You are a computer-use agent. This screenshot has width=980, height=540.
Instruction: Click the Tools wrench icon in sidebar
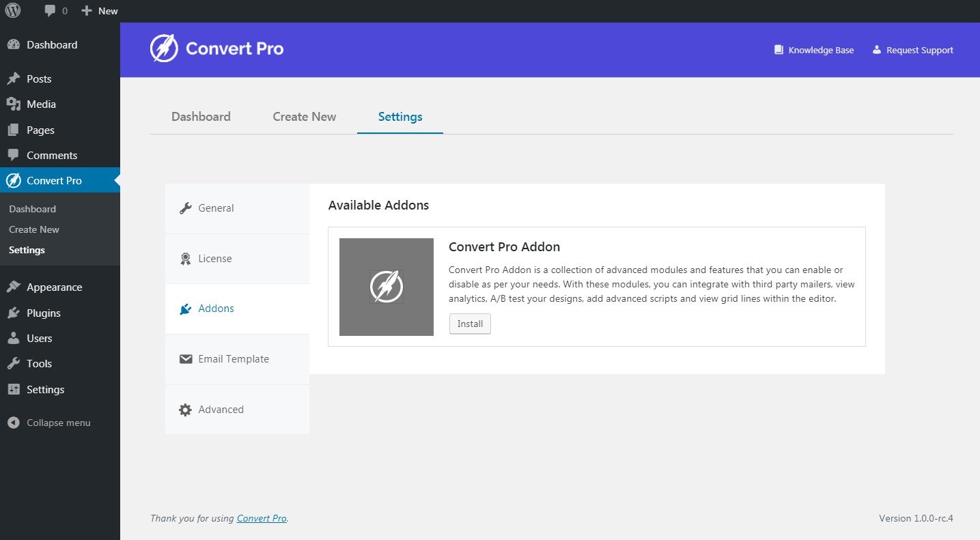(13, 364)
